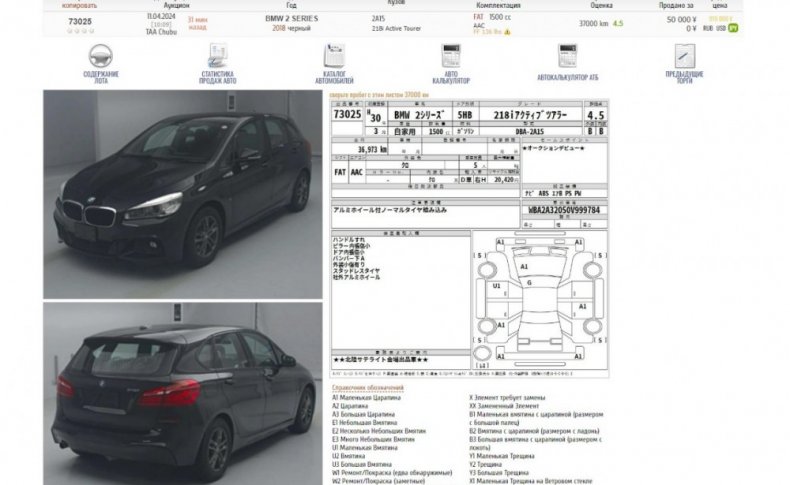This screenshot has width=790, height=485.
Task: Click the 31 мин назад timestamp
Action: tap(198, 23)
